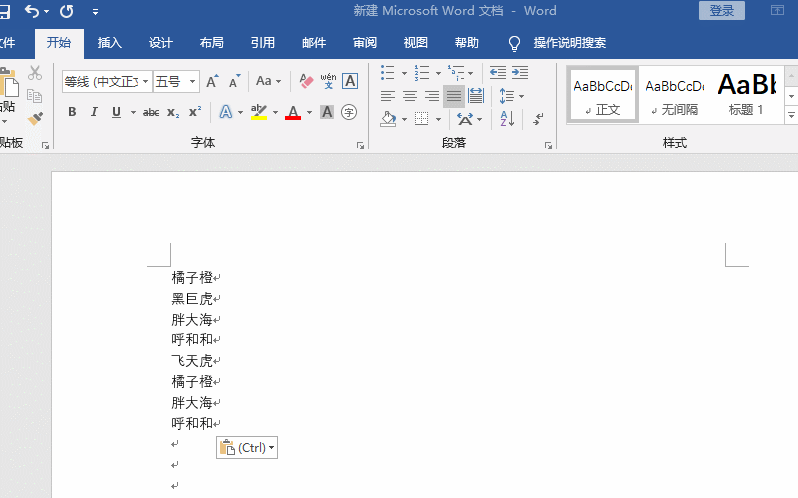Apply red font color
Screen dimensions: 798x498
(293, 112)
